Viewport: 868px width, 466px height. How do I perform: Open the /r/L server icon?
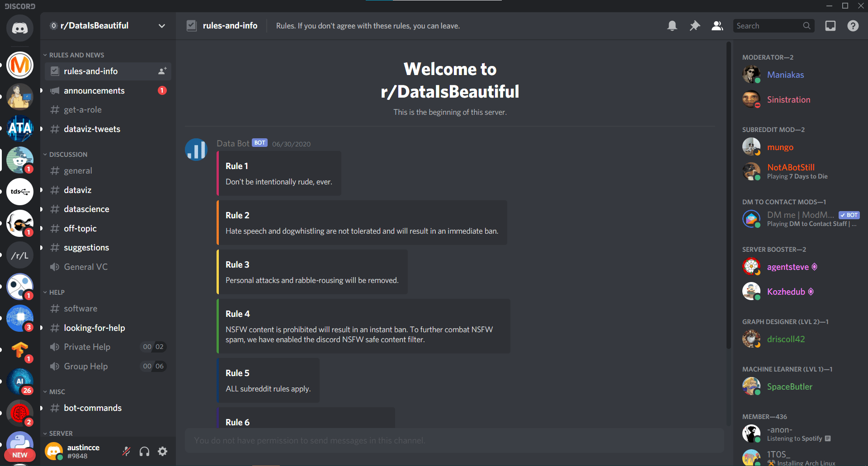pyautogui.click(x=20, y=255)
